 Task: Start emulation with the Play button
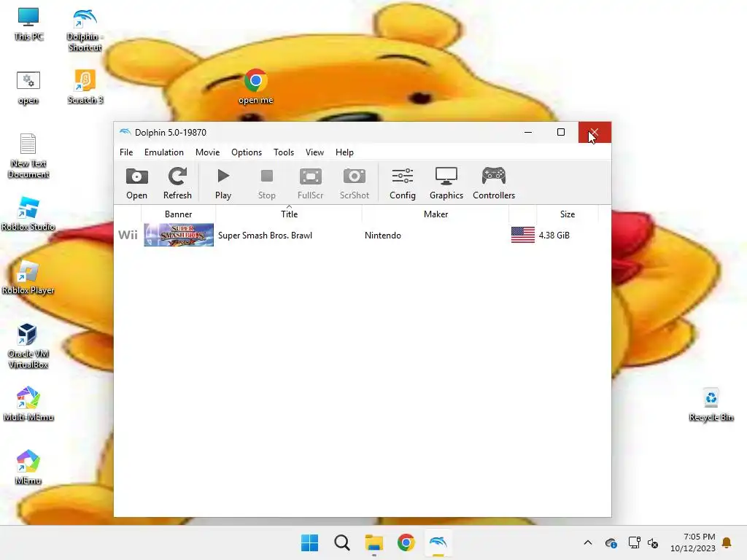pos(223,183)
